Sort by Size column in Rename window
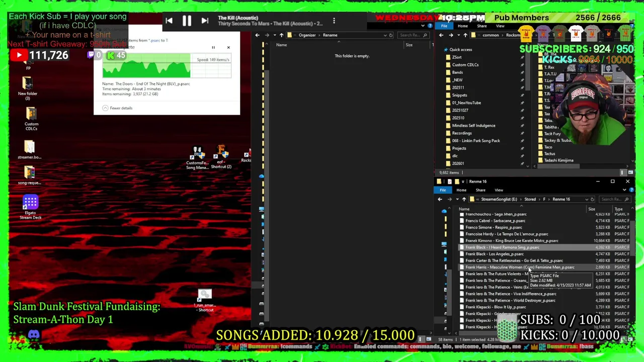The height and width of the screenshot is (362, 644). click(409, 45)
